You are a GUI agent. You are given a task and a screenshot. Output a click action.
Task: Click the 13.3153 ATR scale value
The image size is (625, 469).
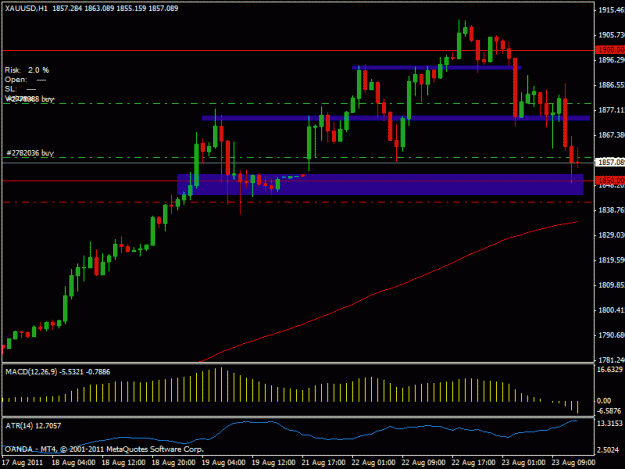[x=609, y=423]
